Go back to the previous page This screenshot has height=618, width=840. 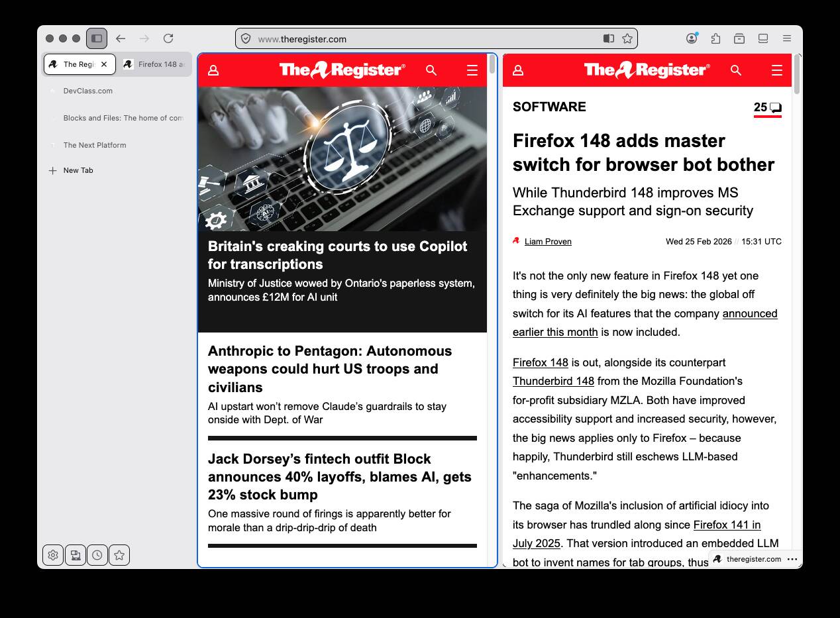[x=121, y=38]
